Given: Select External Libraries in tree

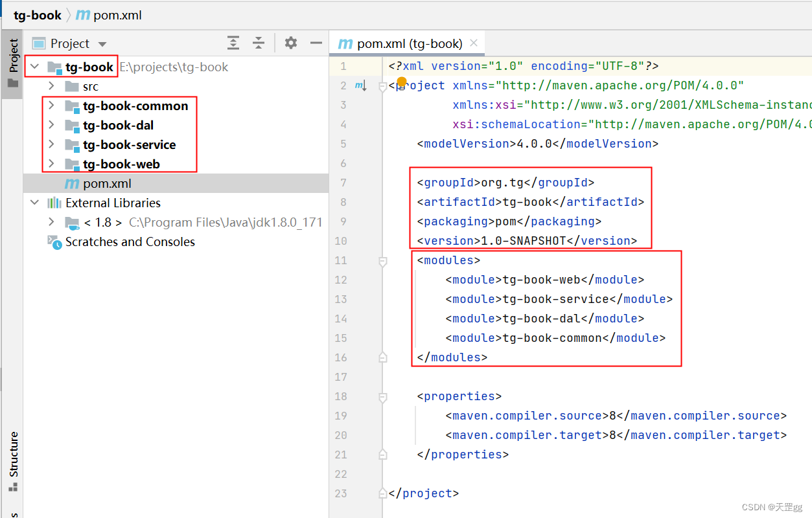Looking at the screenshot, I should [113, 203].
